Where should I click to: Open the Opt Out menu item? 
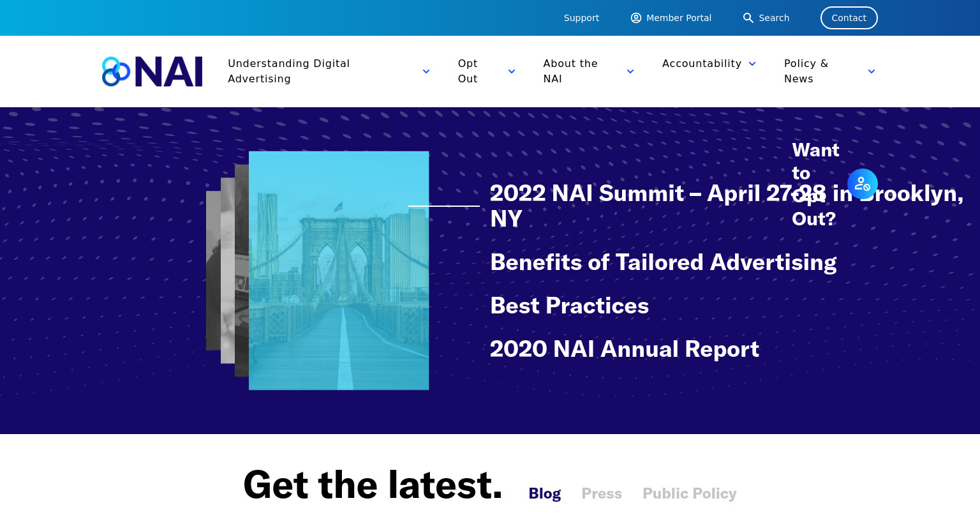[x=468, y=71]
